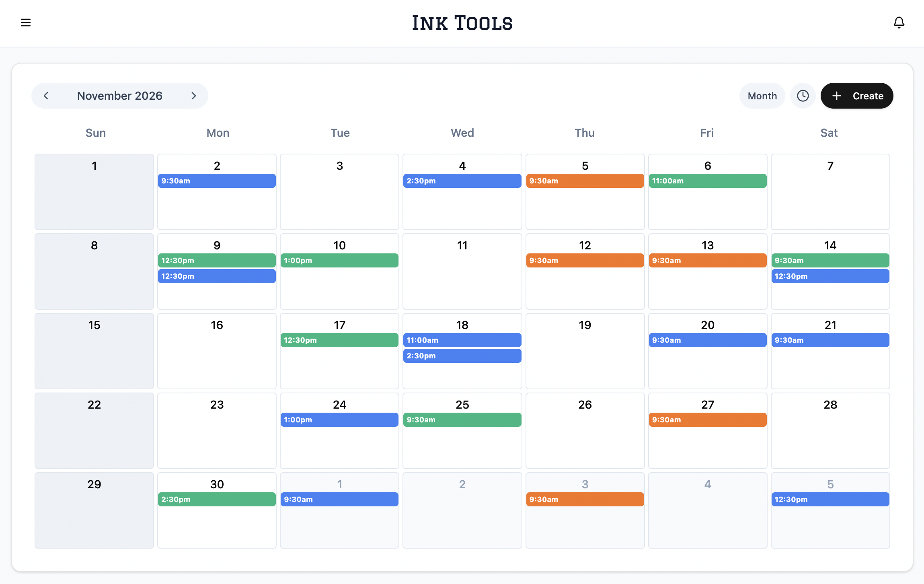Click the clock icon button
Screen dimensions: 924x584
coord(803,96)
